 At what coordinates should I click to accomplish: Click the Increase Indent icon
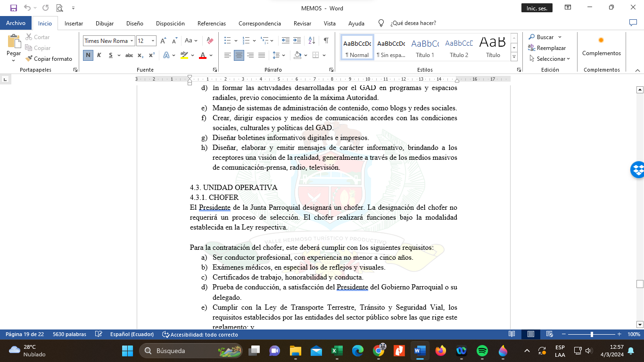297,41
